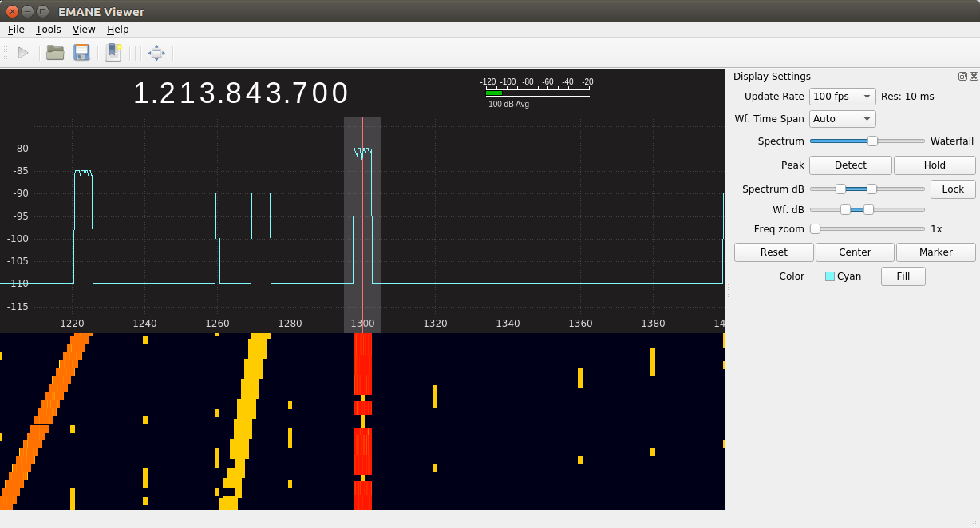This screenshot has width=980, height=528.
Task: Click the -80 dB axis label
Action: click(20, 149)
